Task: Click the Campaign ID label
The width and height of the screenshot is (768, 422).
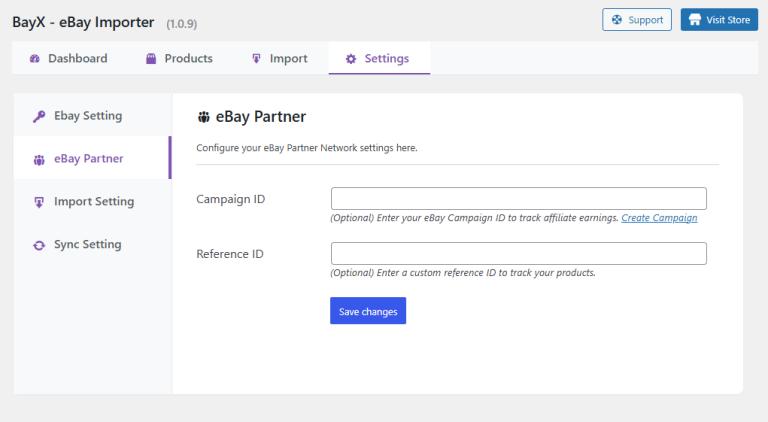Action: coord(231,199)
